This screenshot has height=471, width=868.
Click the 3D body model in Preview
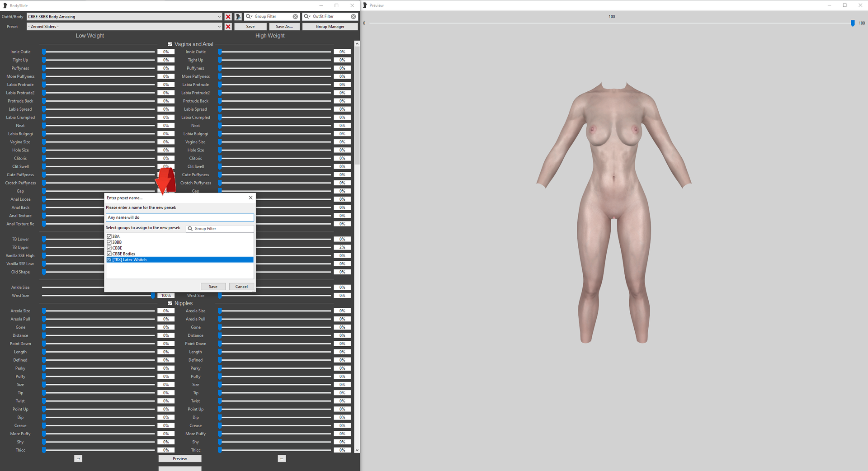pyautogui.click(x=613, y=212)
